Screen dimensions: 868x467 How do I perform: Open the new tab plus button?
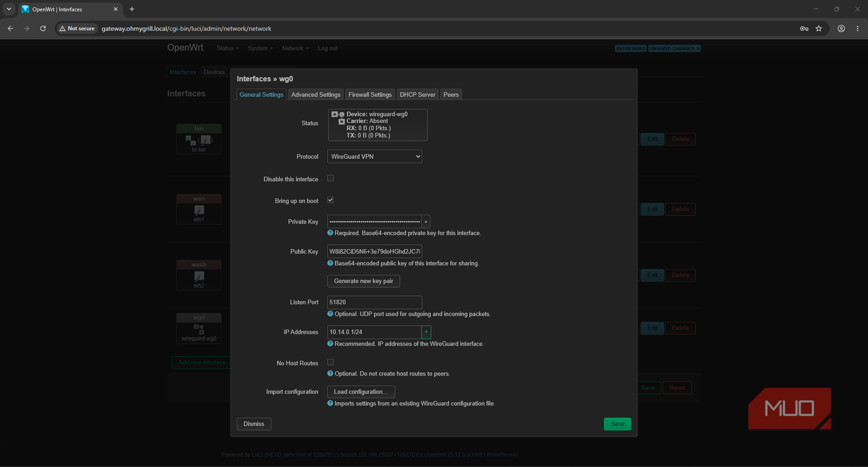click(x=132, y=9)
